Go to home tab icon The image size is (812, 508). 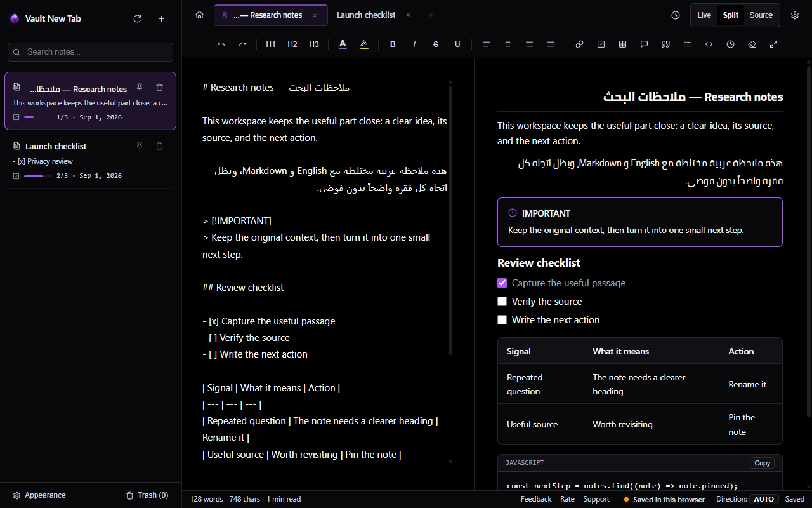click(199, 15)
